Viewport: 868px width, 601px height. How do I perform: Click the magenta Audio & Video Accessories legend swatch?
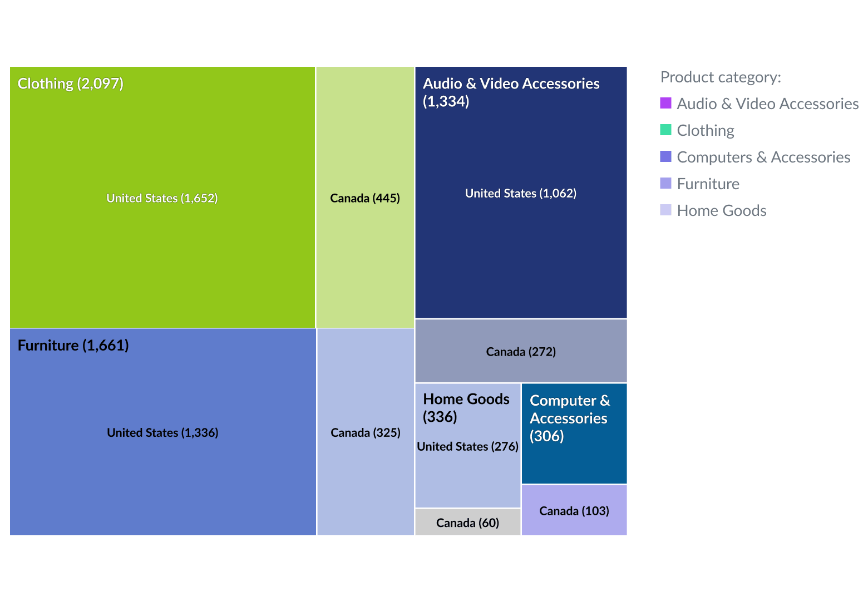[x=666, y=104]
